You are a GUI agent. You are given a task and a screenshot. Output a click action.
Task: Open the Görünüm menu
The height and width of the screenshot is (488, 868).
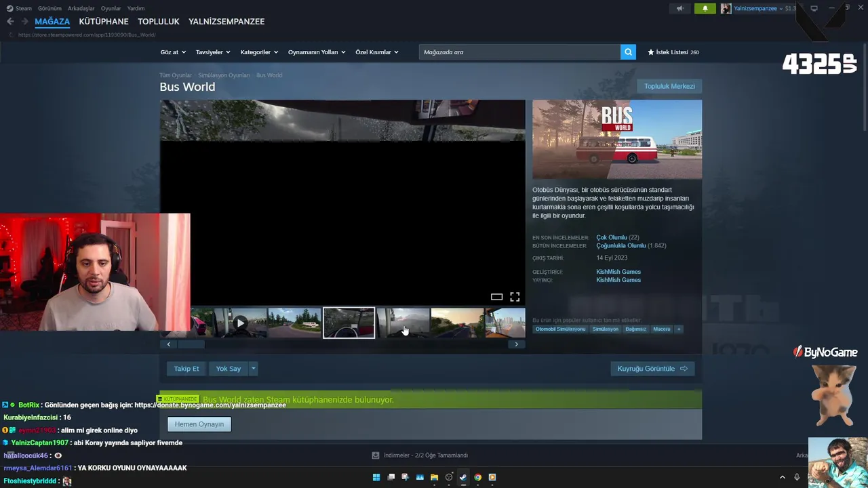click(x=50, y=9)
